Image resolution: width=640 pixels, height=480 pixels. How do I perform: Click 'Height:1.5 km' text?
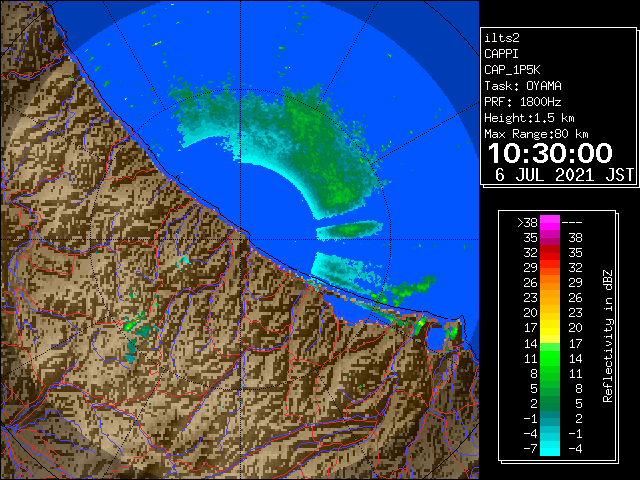click(529, 118)
